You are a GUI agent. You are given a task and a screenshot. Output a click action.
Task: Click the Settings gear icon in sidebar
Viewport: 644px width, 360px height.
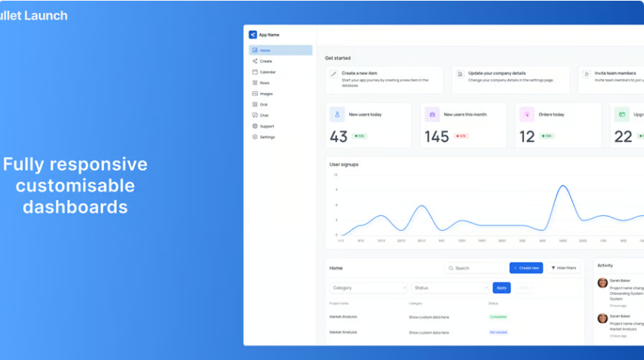(x=255, y=137)
